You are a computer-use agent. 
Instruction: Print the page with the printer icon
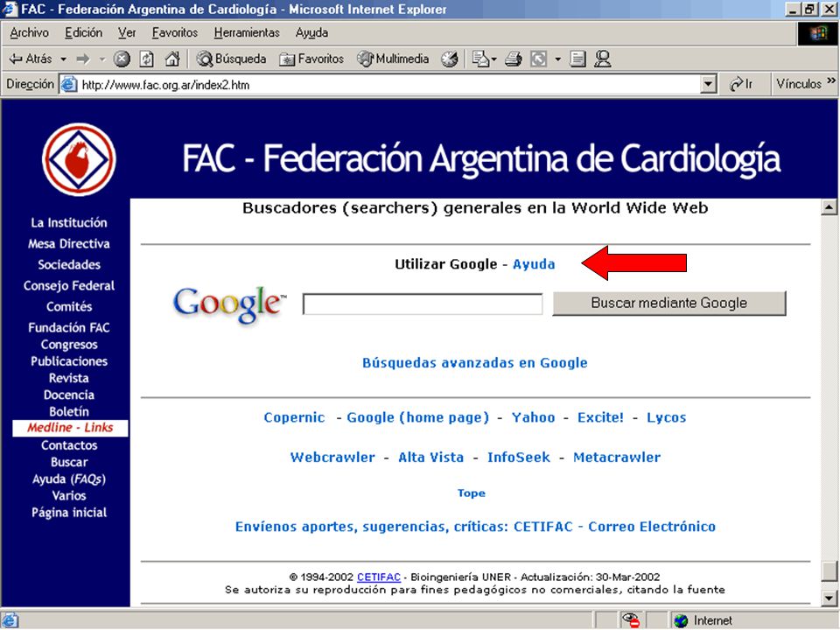tap(514, 59)
